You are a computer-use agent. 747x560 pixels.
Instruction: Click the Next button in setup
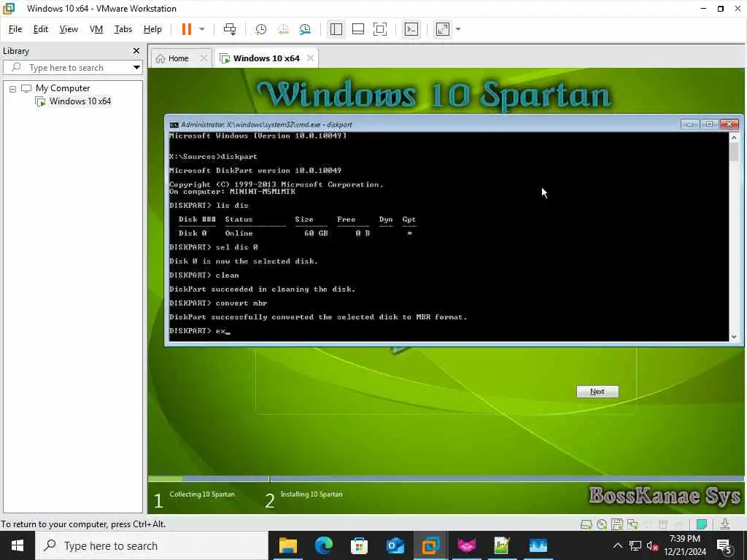point(597,392)
